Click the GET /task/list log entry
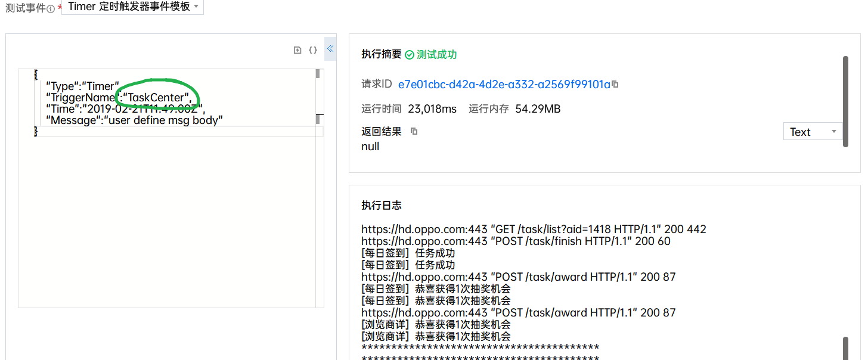Screen dimensions: 868x360 pos(534,229)
